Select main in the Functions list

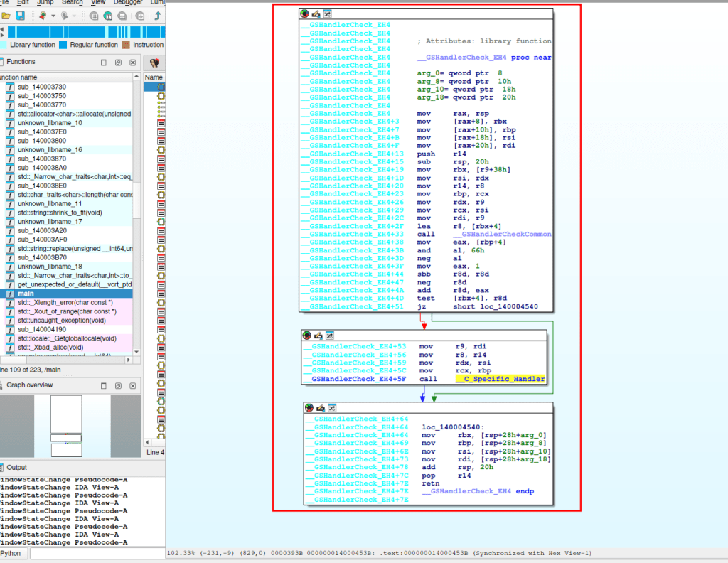tap(25, 294)
